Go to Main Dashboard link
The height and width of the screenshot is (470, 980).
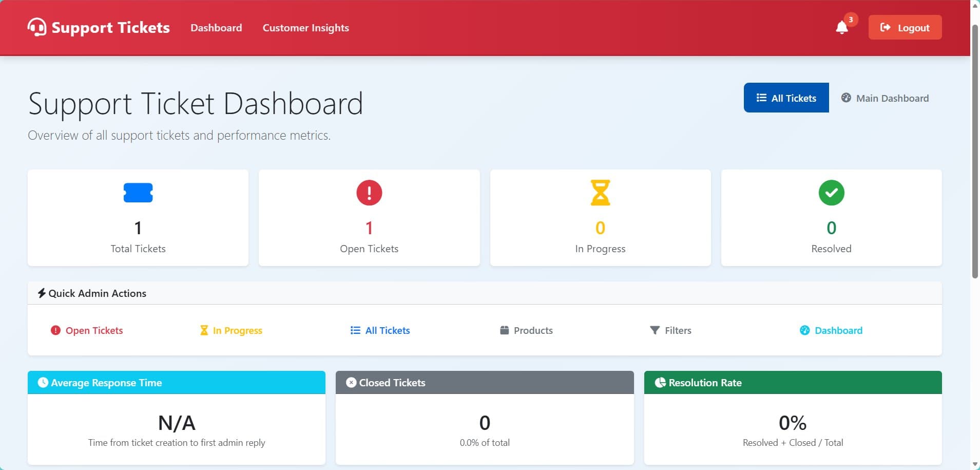(885, 98)
